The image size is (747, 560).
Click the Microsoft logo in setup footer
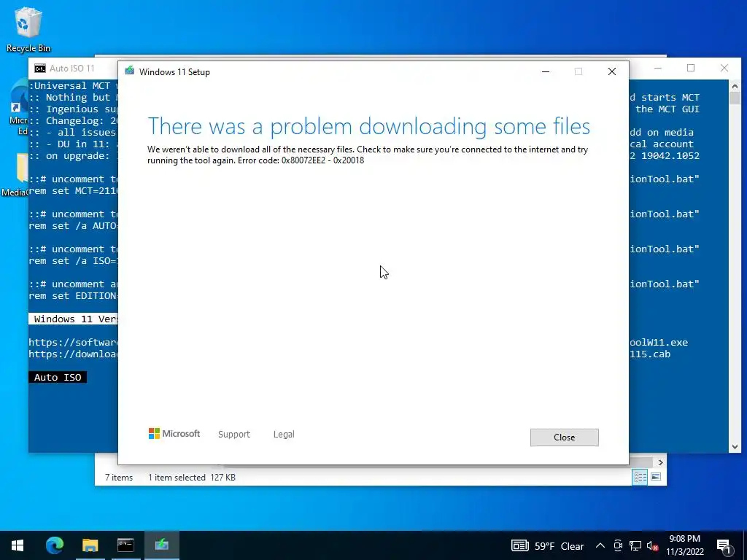tap(174, 434)
